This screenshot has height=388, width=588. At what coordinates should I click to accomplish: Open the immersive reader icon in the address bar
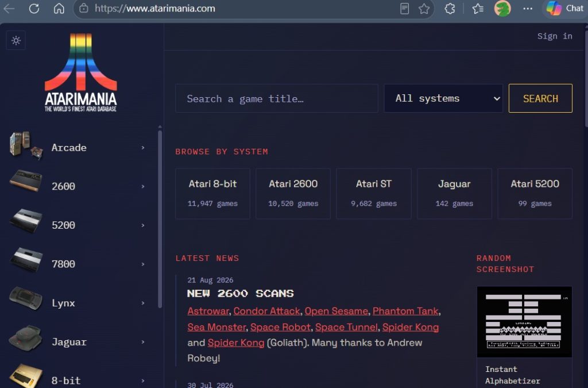(x=404, y=8)
